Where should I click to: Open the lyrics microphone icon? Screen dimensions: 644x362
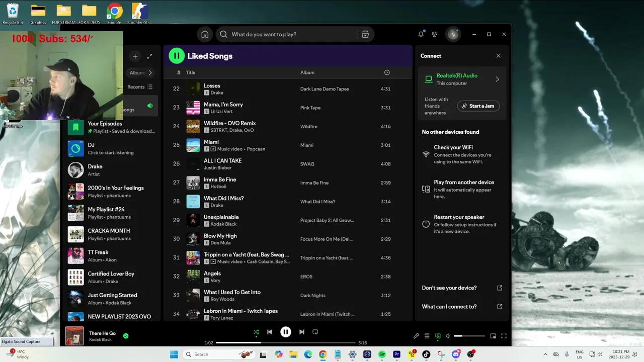[416, 336]
